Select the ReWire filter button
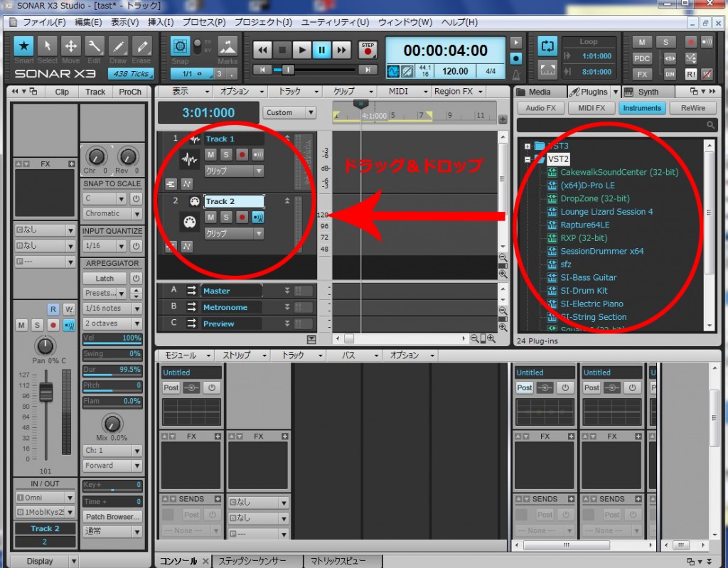Viewport: 728px width, 568px height. coord(692,108)
